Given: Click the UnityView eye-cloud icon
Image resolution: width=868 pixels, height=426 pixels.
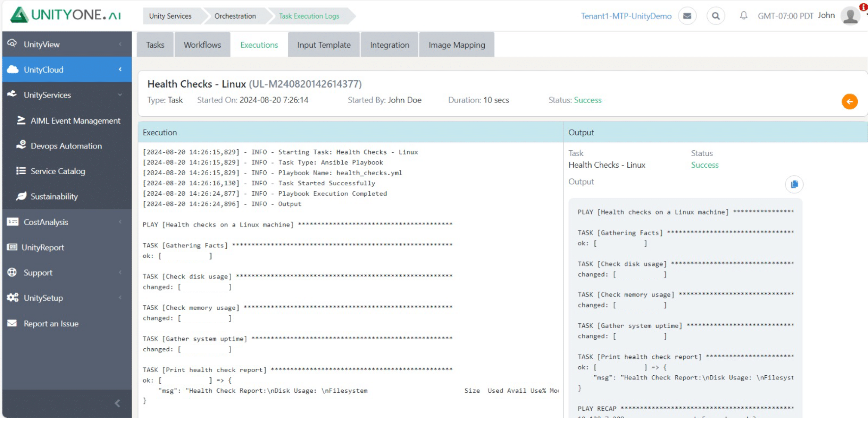Looking at the screenshot, I should (12, 43).
